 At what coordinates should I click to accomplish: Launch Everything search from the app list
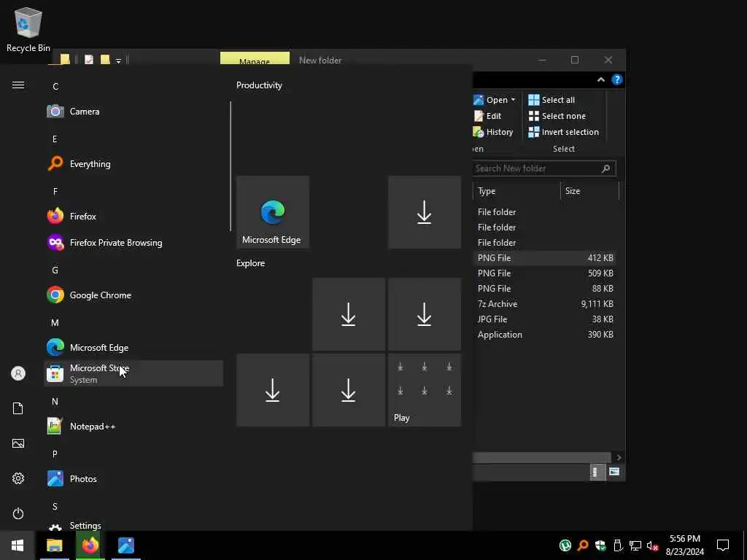click(x=133, y=164)
